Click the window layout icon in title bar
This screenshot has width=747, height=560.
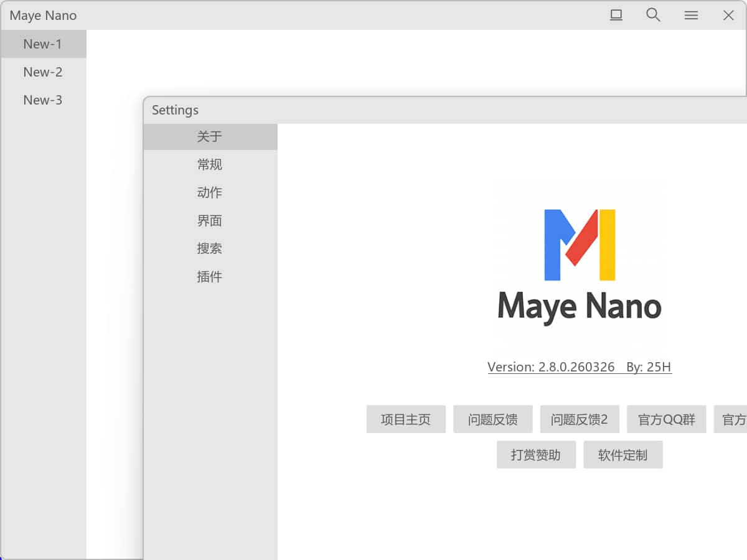pyautogui.click(x=616, y=15)
